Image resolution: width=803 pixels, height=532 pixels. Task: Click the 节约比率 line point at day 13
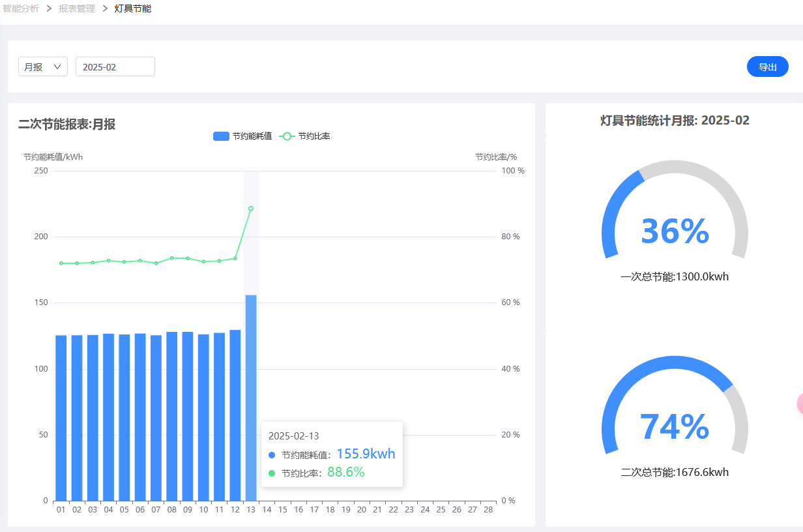coord(251,209)
